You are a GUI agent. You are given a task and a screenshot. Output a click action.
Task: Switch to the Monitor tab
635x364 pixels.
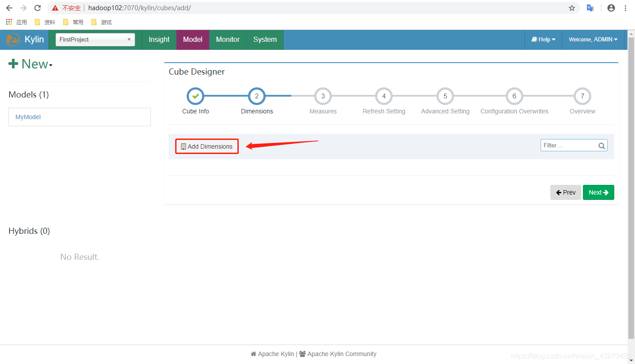228,40
